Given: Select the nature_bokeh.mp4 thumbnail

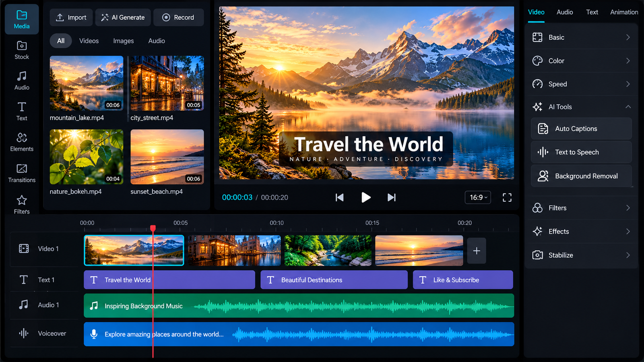Looking at the screenshot, I should point(87,157).
